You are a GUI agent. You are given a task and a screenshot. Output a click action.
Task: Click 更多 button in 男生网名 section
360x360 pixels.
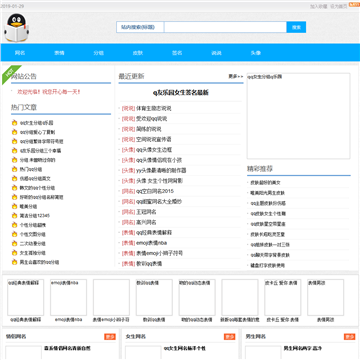pyautogui.click(x=349, y=337)
